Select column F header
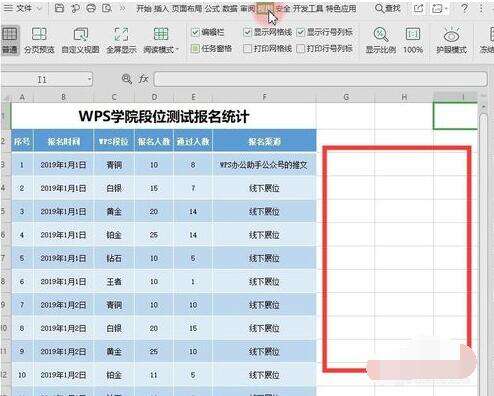494x396 pixels. point(264,97)
